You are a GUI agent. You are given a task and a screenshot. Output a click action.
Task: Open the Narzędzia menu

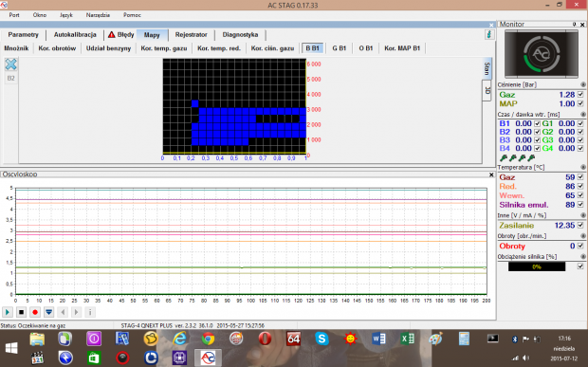point(98,15)
